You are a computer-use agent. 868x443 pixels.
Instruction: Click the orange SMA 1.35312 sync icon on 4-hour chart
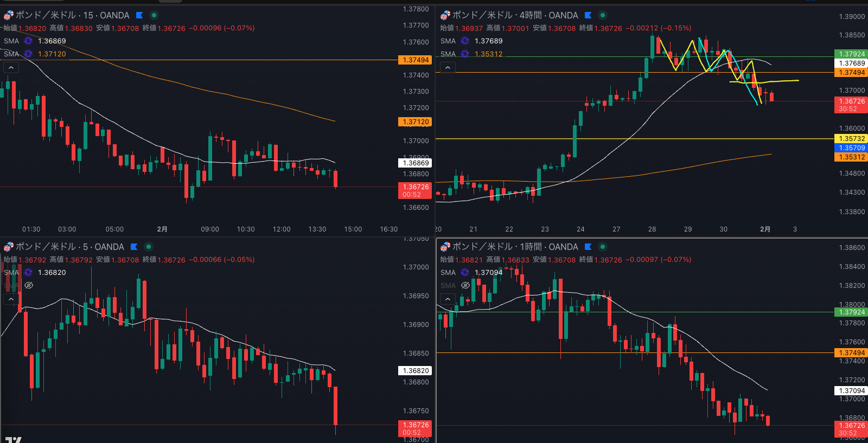click(x=465, y=54)
